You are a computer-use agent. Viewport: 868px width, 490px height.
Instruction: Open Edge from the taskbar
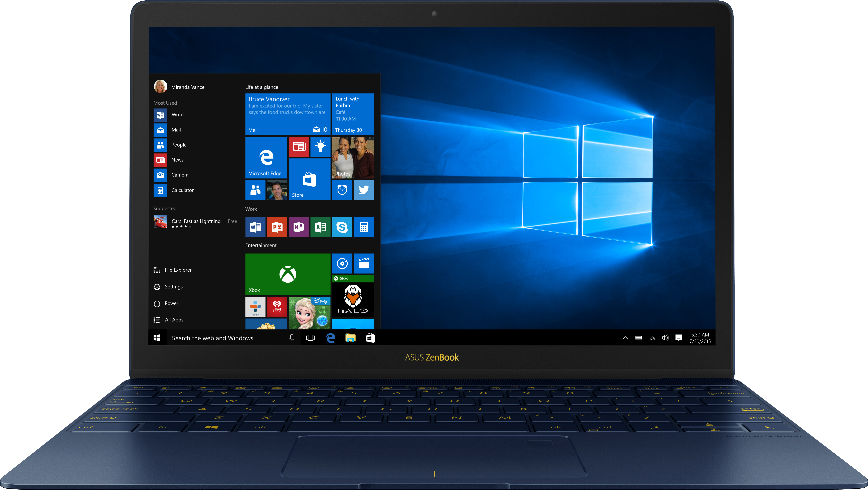(x=331, y=338)
